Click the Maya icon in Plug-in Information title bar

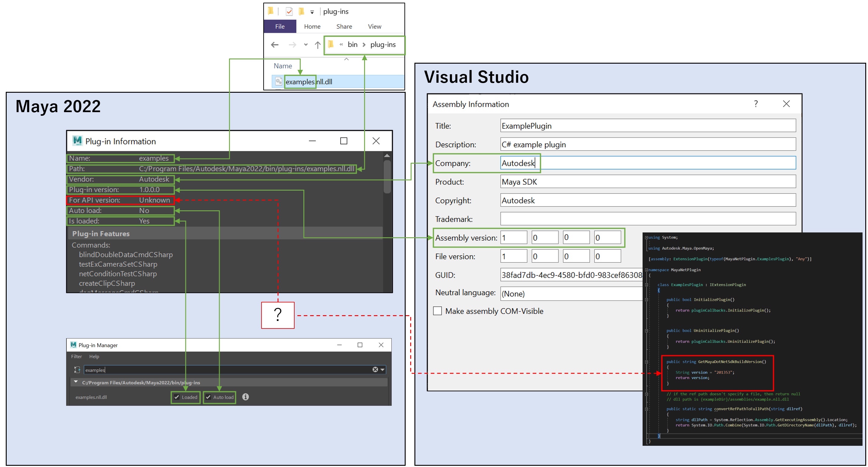click(x=77, y=141)
